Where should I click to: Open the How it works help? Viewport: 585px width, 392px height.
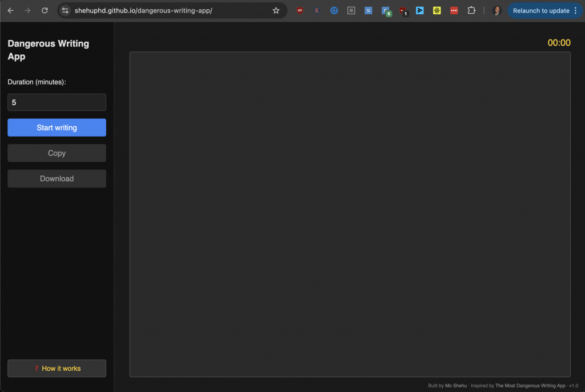click(57, 369)
